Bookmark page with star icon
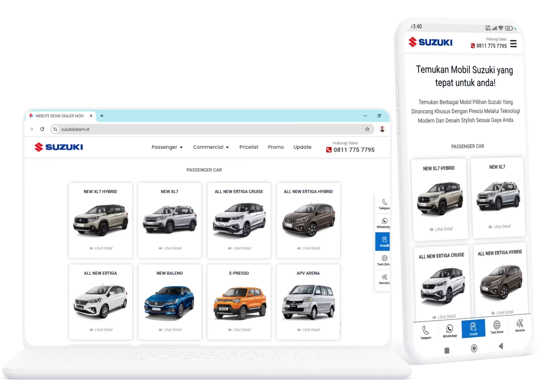This screenshot has height=392, width=541. [367, 129]
